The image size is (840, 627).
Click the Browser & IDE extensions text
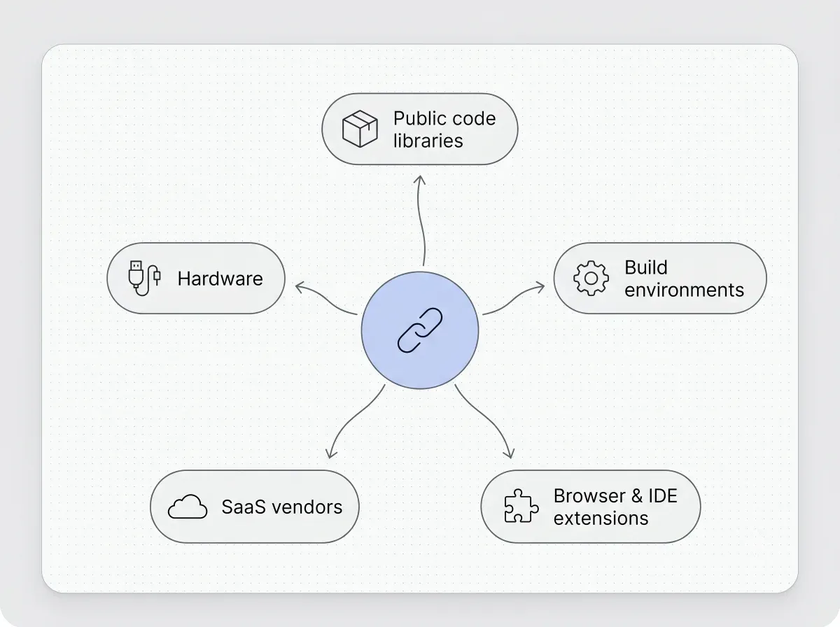coord(615,507)
